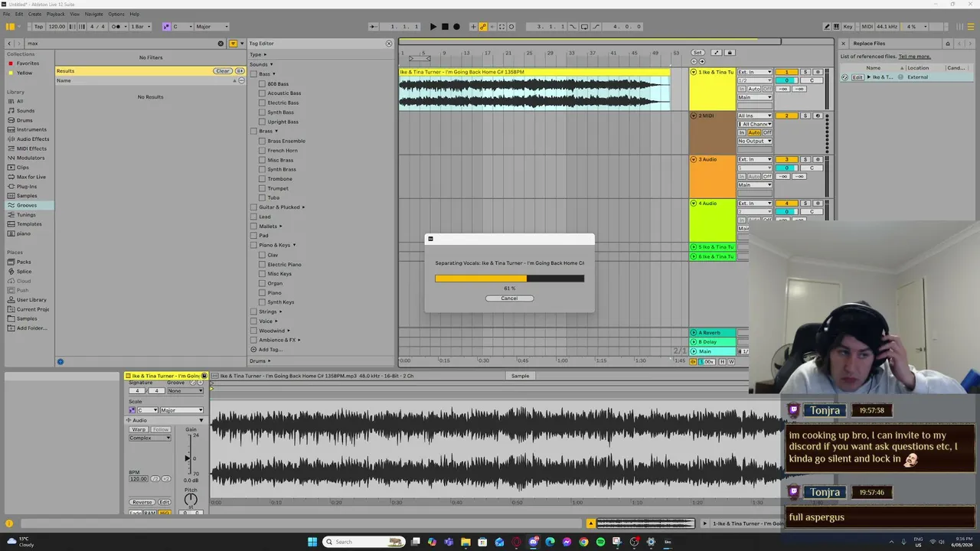Open the Playback menu
The width and height of the screenshot is (980, 551).
pos(55,14)
